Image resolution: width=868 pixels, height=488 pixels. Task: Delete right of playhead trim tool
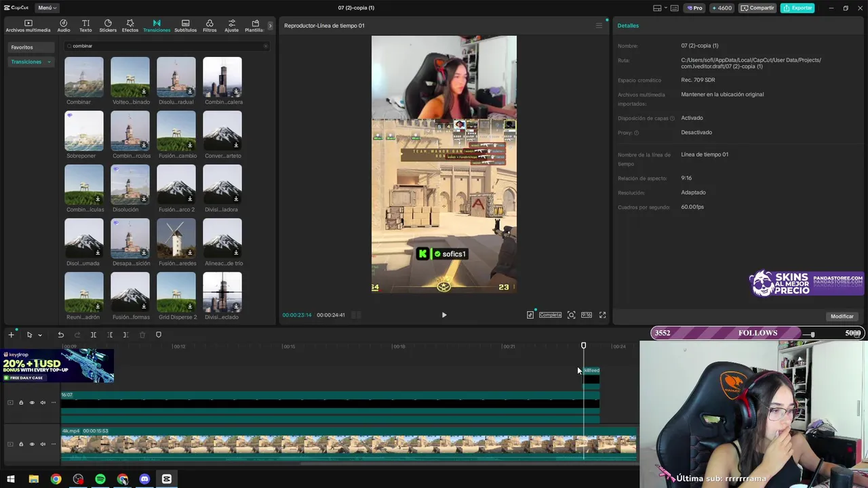[126, 335]
